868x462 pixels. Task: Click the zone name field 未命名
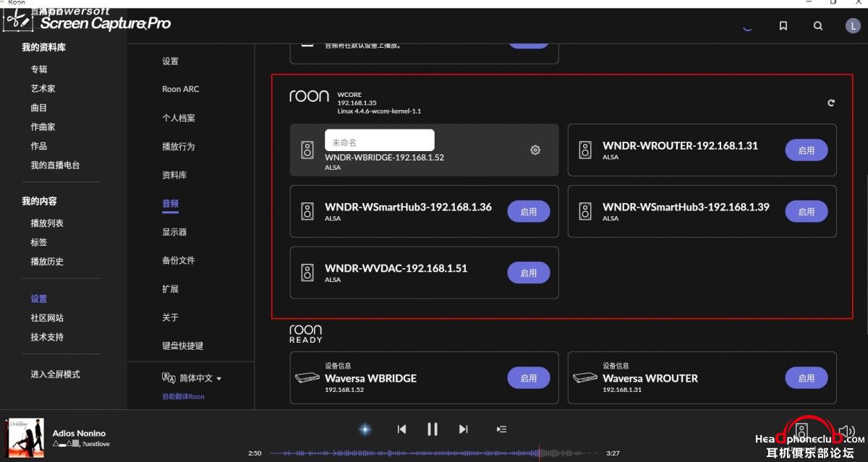(380, 140)
